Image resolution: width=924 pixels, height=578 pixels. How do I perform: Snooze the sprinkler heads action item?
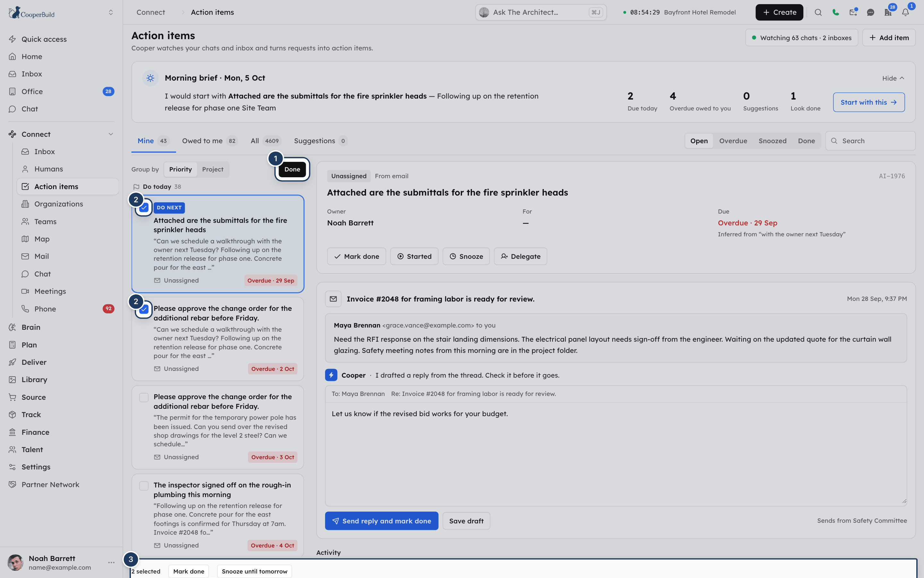466,256
